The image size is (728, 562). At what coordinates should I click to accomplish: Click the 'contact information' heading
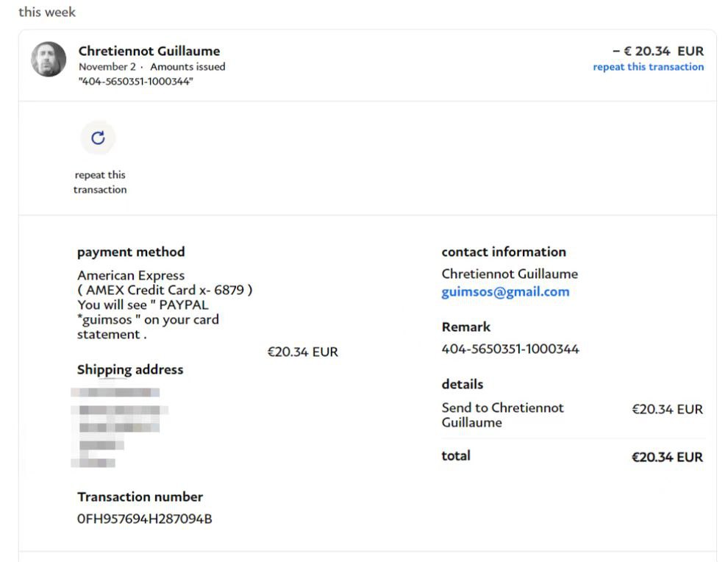coord(504,252)
